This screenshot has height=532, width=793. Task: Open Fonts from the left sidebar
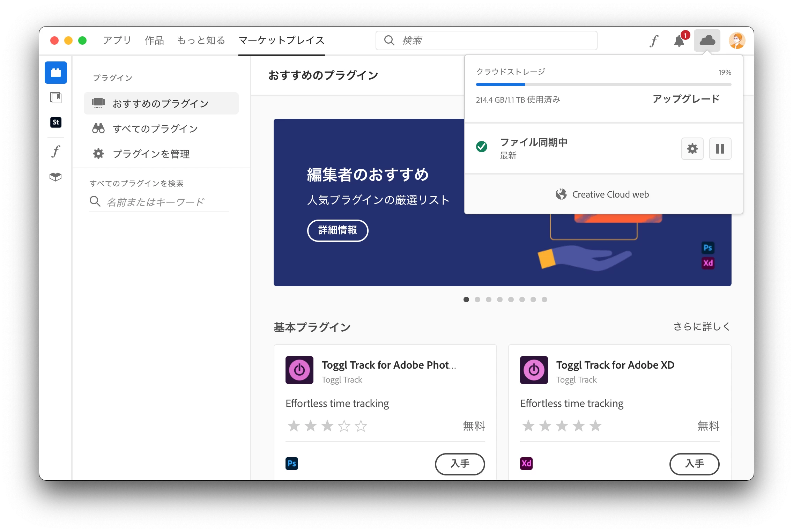[x=56, y=152]
